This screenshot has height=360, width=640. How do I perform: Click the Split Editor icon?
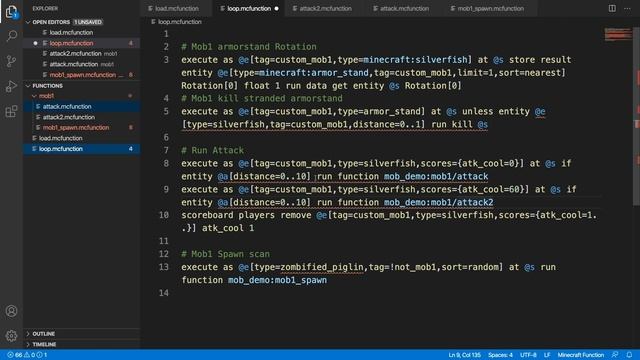coord(612,8)
